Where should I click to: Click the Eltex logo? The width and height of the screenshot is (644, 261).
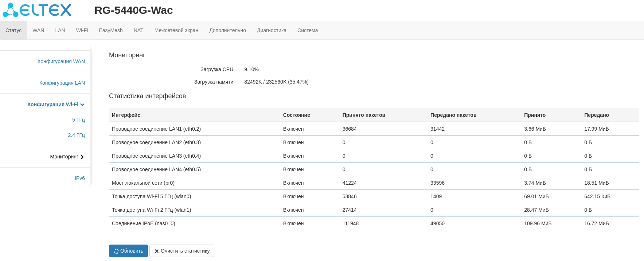37,10
